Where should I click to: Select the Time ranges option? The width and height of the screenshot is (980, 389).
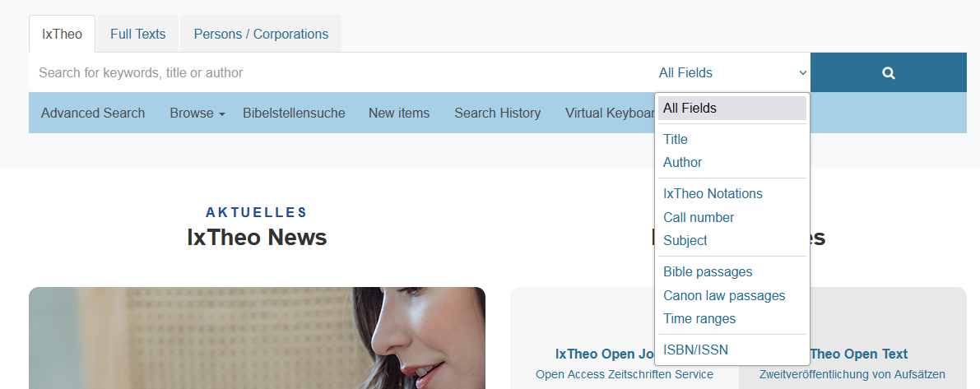(732, 318)
